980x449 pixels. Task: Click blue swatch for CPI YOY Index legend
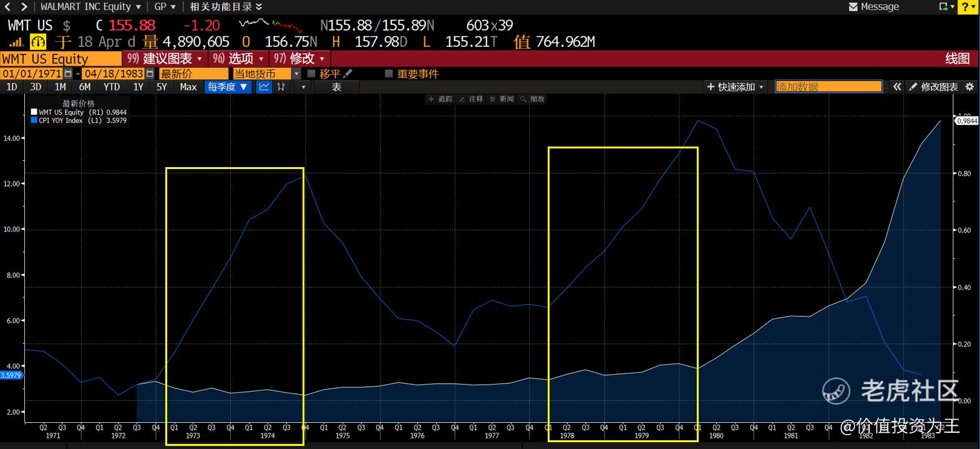[x=34, y=120]
